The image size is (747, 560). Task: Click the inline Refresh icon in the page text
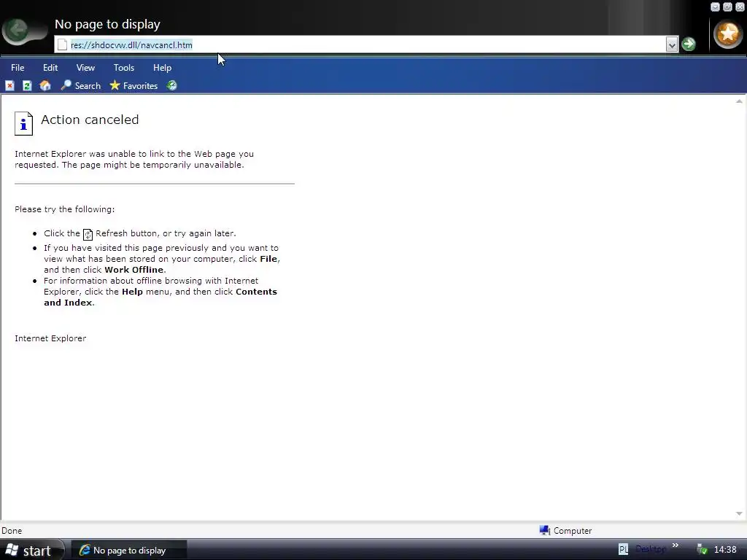pos(88,234)
